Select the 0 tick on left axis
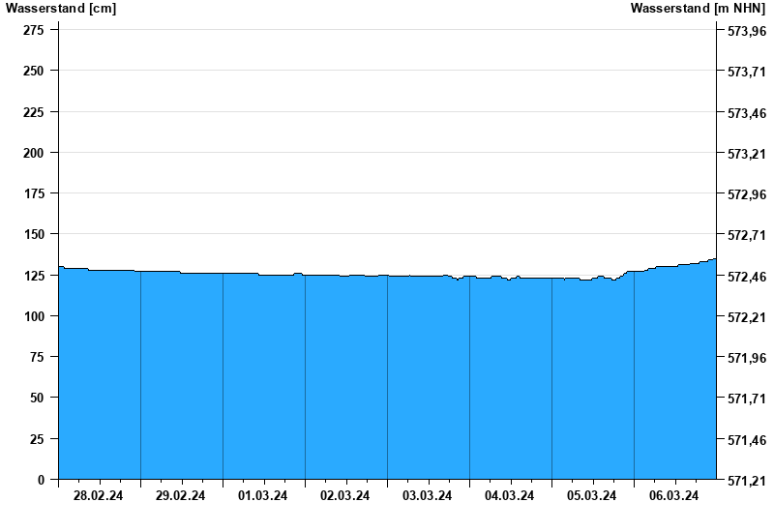This screenshot has width=774, height=532. pyautogui.click(x=41, y=480)
